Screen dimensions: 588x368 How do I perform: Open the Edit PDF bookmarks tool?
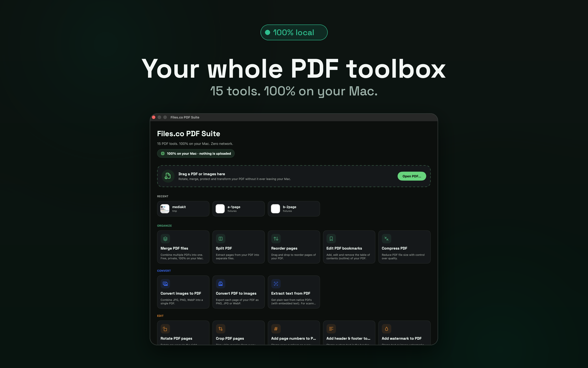[349, 247]
